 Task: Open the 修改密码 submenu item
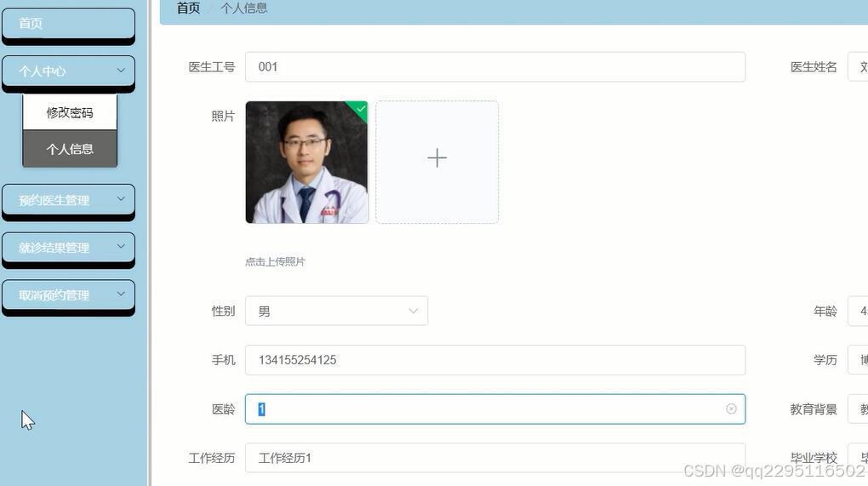[x=70, y=112]
